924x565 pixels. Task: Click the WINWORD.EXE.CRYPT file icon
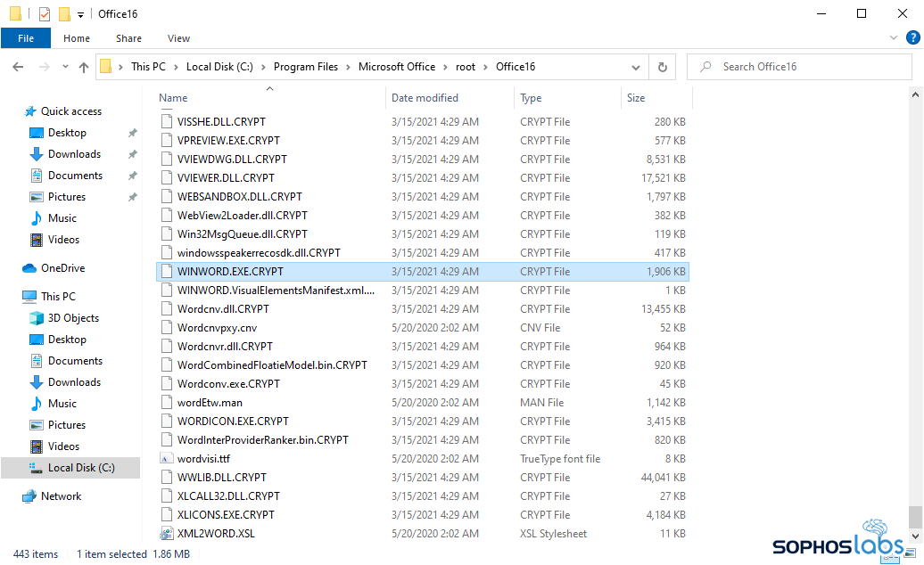167,271
